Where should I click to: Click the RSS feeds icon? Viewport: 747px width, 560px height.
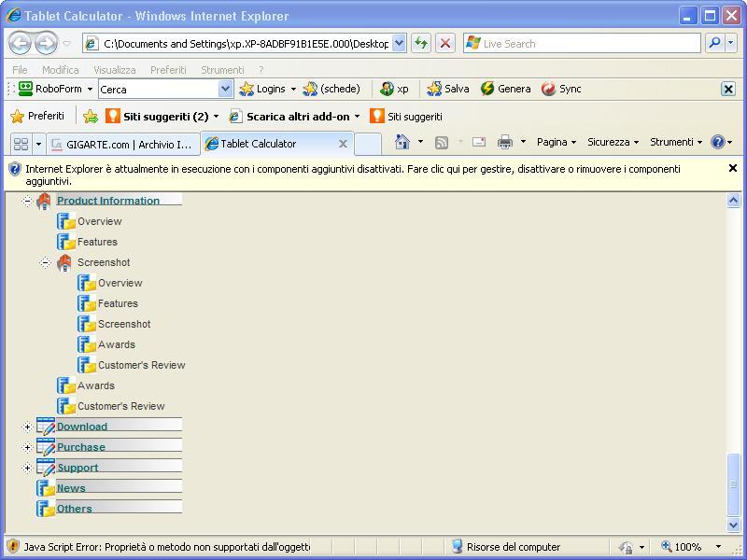pos(442,143)
